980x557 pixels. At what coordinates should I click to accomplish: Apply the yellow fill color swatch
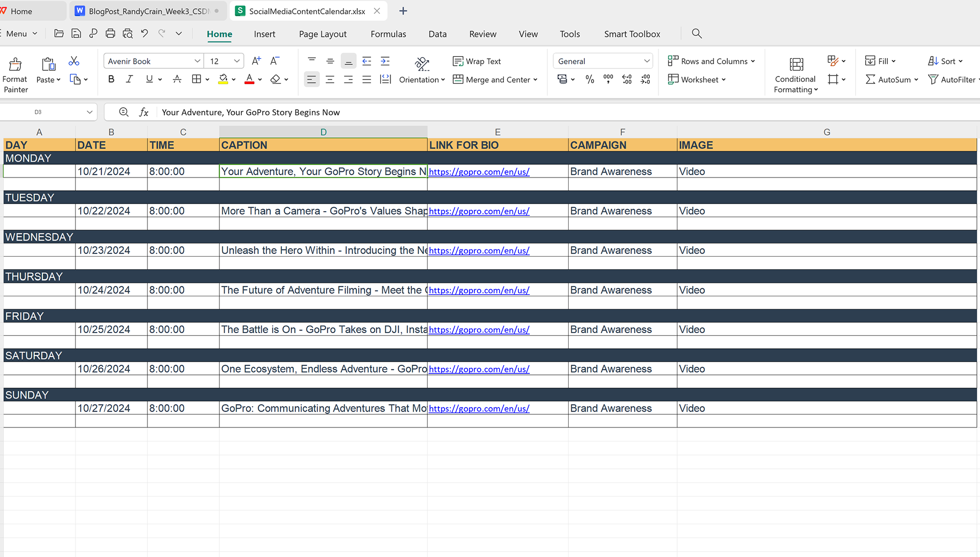click(x=223, y=80)
